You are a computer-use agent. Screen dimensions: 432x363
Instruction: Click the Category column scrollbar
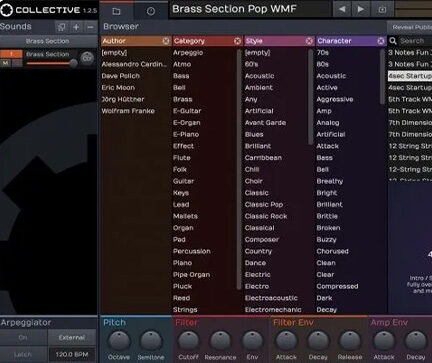click(239, 170)
